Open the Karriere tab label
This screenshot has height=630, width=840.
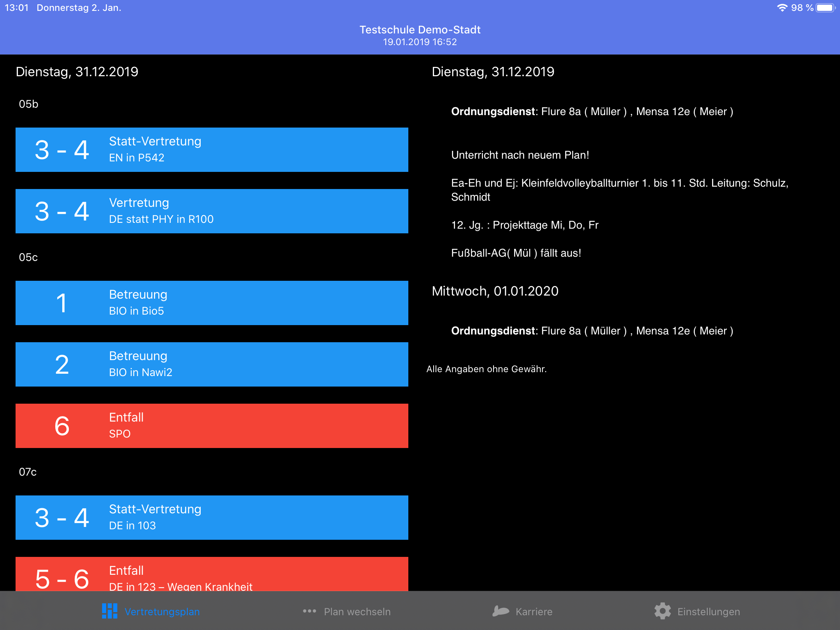534,612
